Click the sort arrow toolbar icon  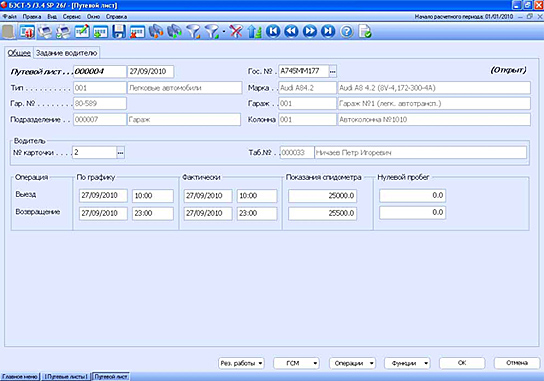pos(254,32)
